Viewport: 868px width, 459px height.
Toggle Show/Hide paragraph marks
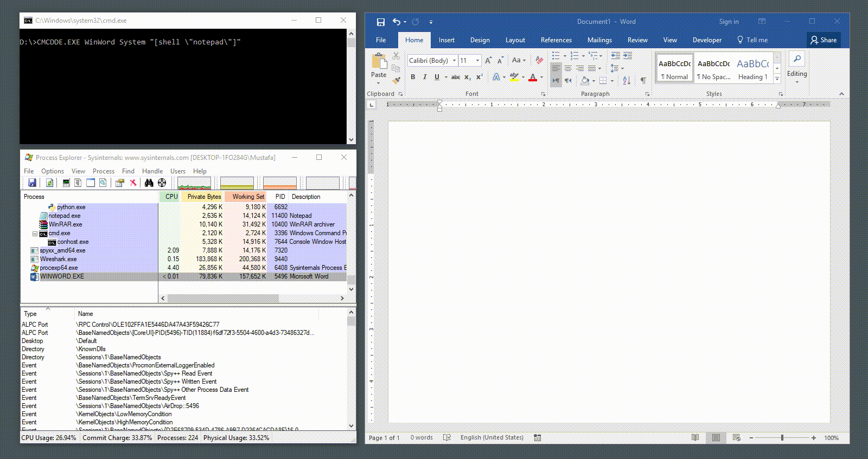pyautogui.click(x=643, y=80)
